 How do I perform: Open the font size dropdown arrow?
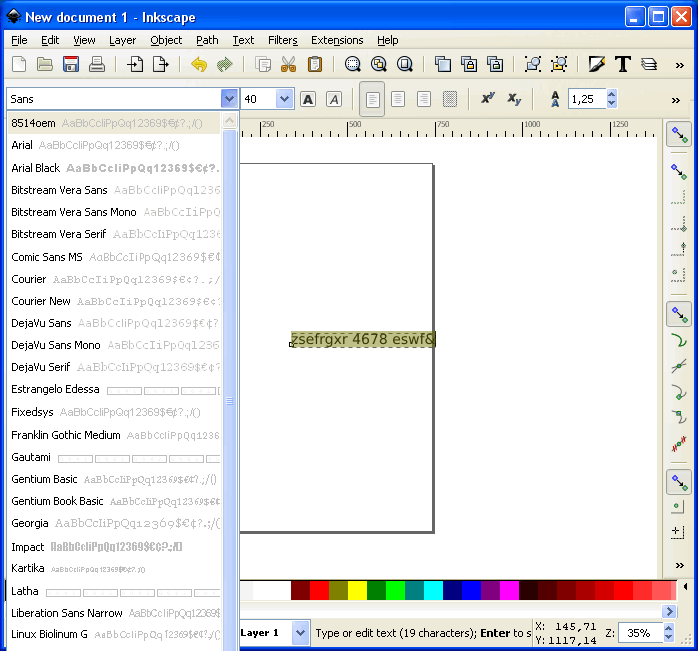coord(284,99)
